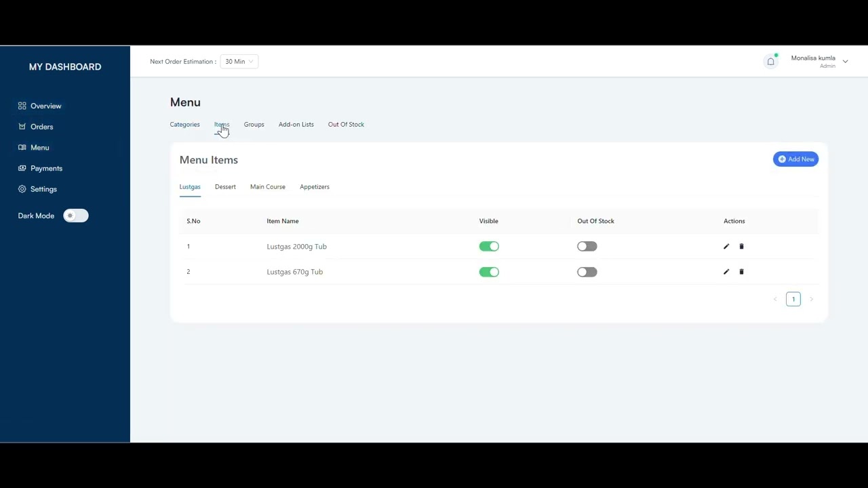
Task: Delete Lustgas 2000g Tub with trash icon
Action: pos(741,247)
